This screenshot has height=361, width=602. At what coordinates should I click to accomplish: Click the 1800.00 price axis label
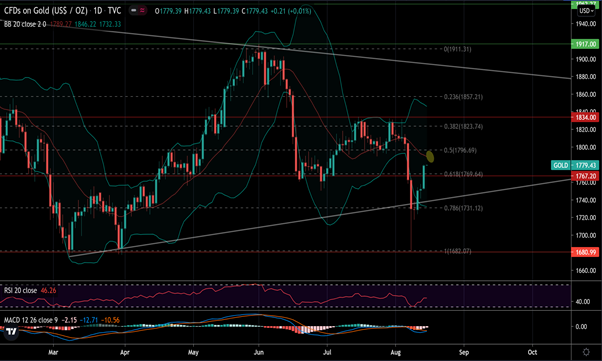click(x=585, y=147)
